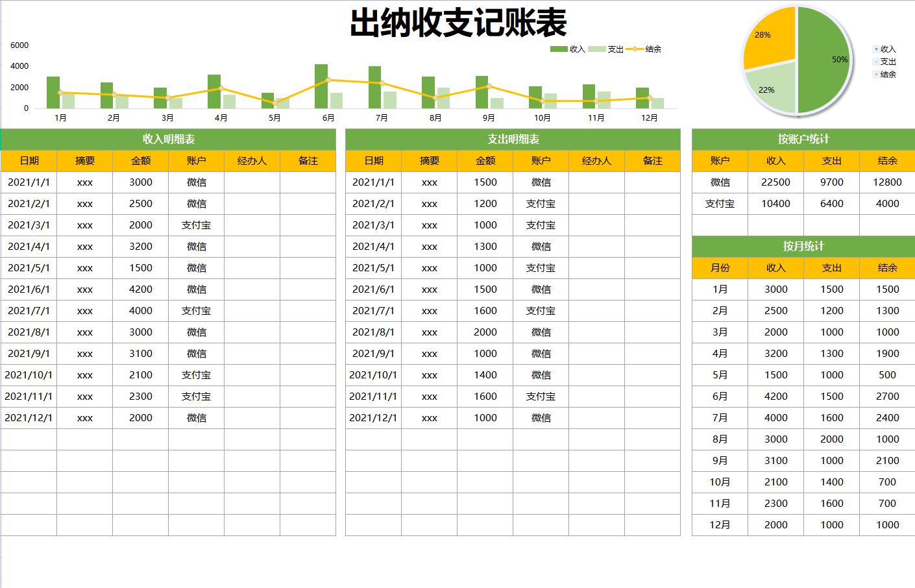Click the 经办人 column header in income table

[x=252, y=160]
